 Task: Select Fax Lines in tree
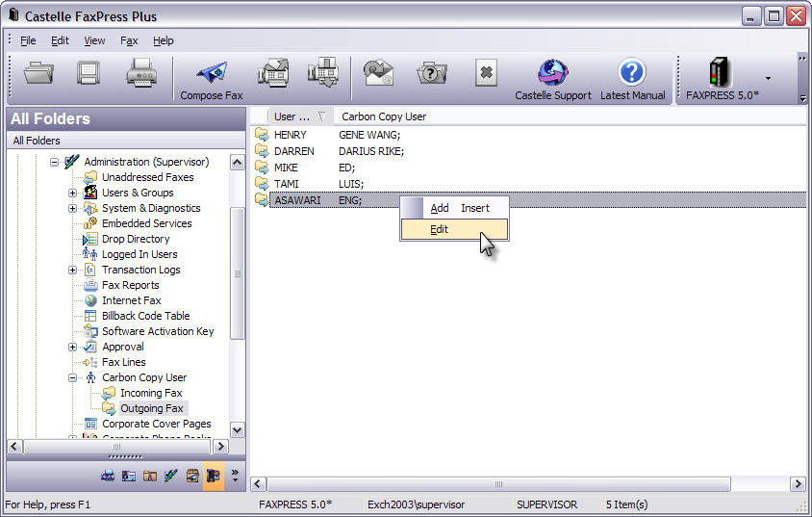[x=124, y=362]
